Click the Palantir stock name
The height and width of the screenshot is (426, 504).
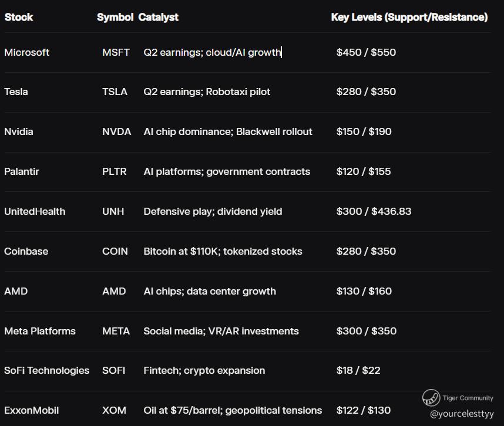(x=22, y=171)
